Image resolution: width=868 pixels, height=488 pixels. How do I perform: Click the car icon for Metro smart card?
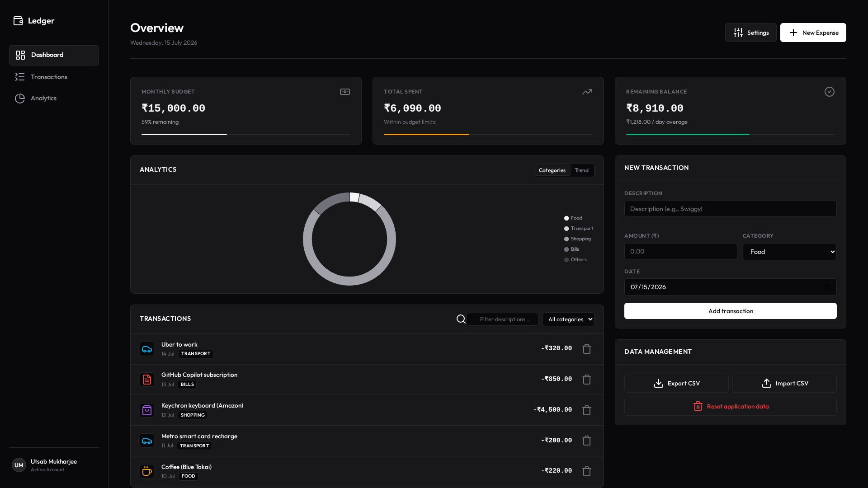click(147, 441)
